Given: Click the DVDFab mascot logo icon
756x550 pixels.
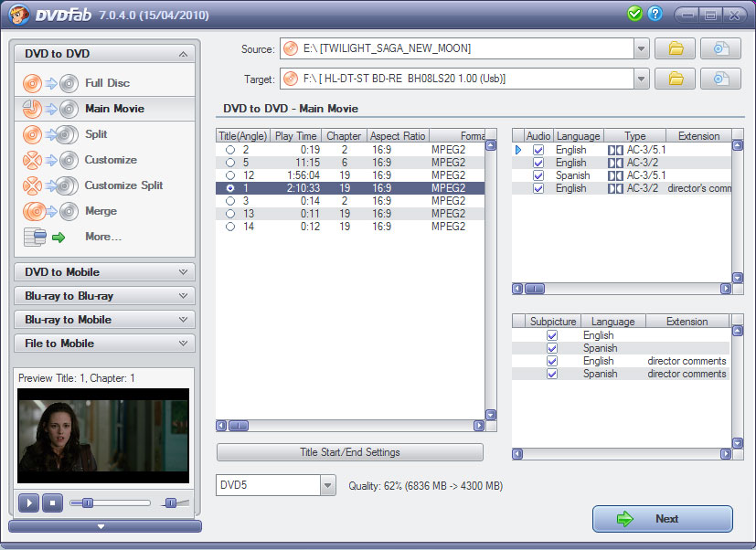Looking at the screenshot, I should 18,15.
